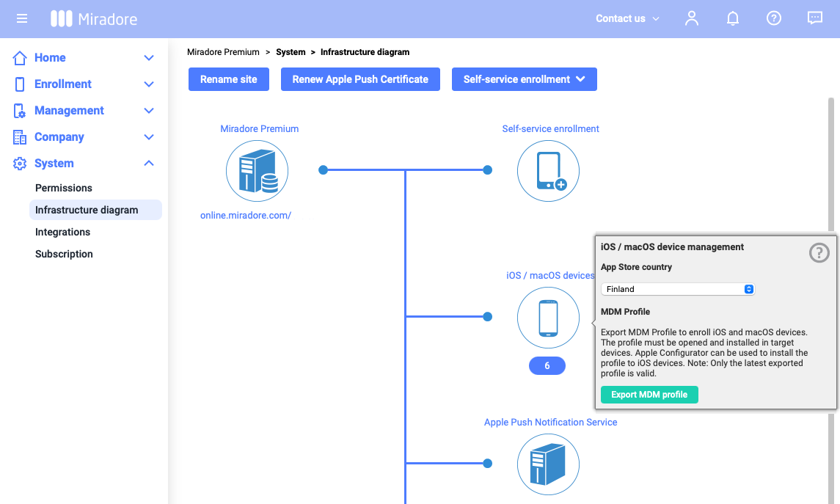840x504 pixels.
Task: Collapse the System menu chevron
Action: [149, 164]
